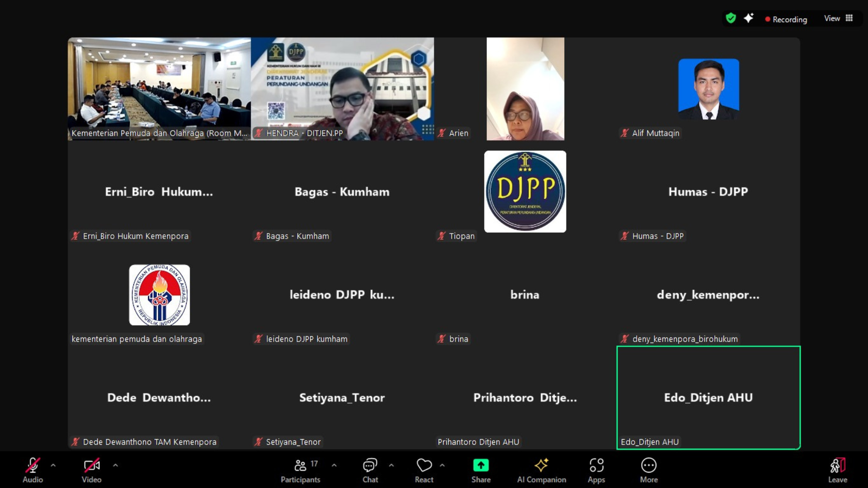Click muted mic icon beside Alif Muttaqin
Screen dimensions: 868x488
(625, 133)
